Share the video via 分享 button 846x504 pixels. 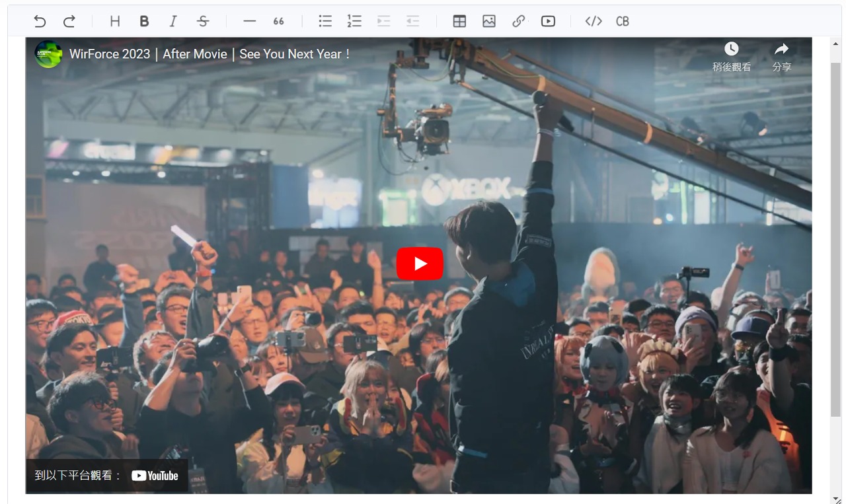pyautogui.click(x=781, y=56)
